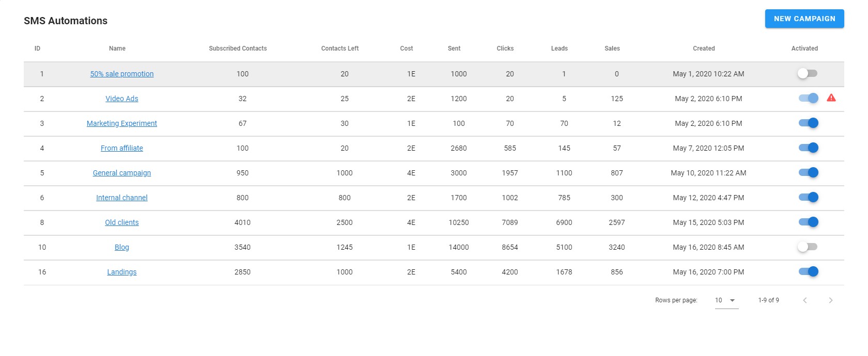Deactivate the Marketing Experiment toggle
This screenshot has width=868, height=356.
point(808,123)
